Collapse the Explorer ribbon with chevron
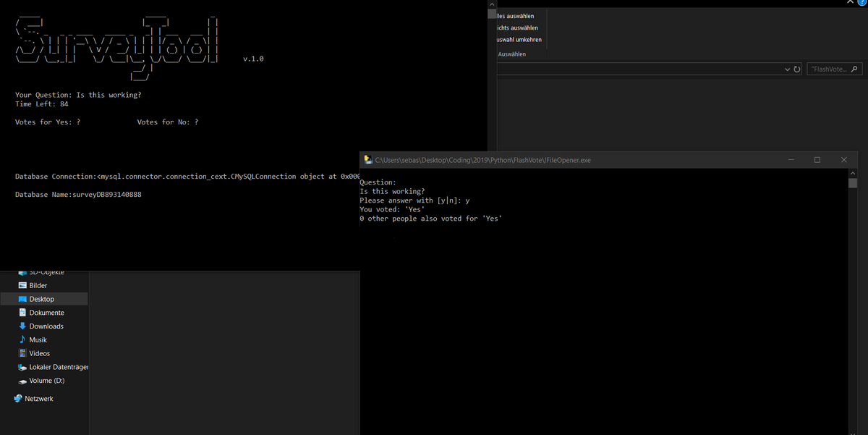 (851, 3)
